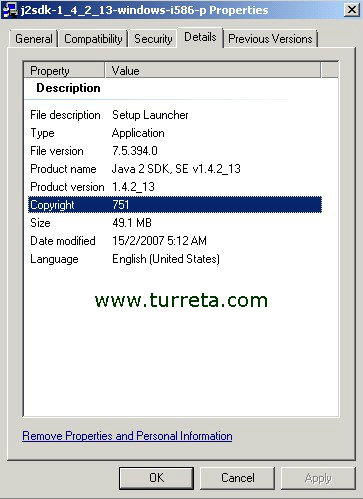Click the OK button
The width and height of the screenshot is (363, 499).
(156, 478)
